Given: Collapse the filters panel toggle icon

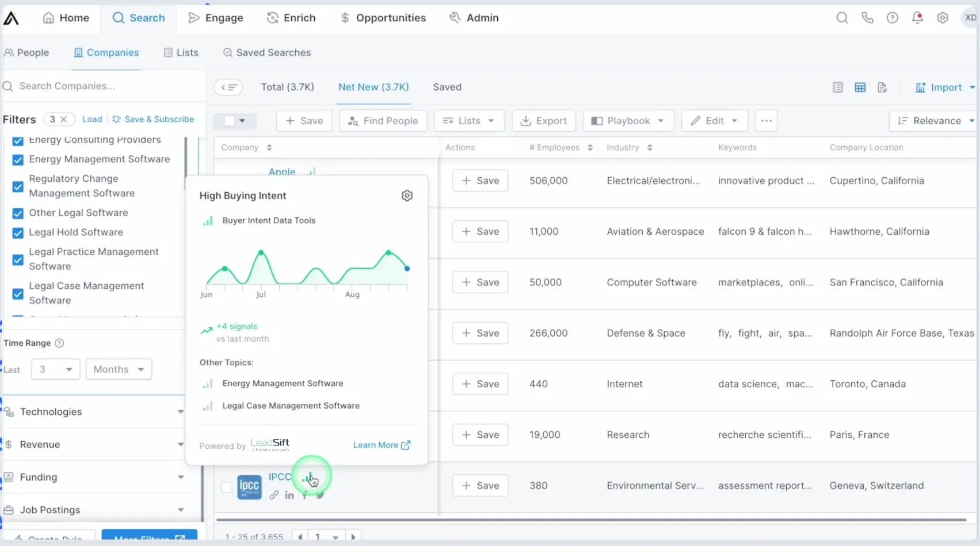Looking at the screenshot, I should (x=228, y=87).
